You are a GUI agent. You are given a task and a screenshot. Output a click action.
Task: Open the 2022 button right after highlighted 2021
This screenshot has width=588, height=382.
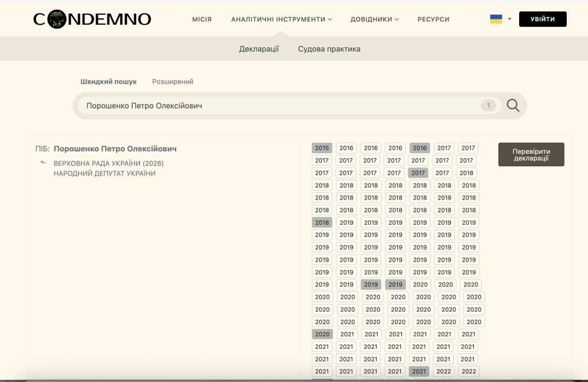click(444, 371)
